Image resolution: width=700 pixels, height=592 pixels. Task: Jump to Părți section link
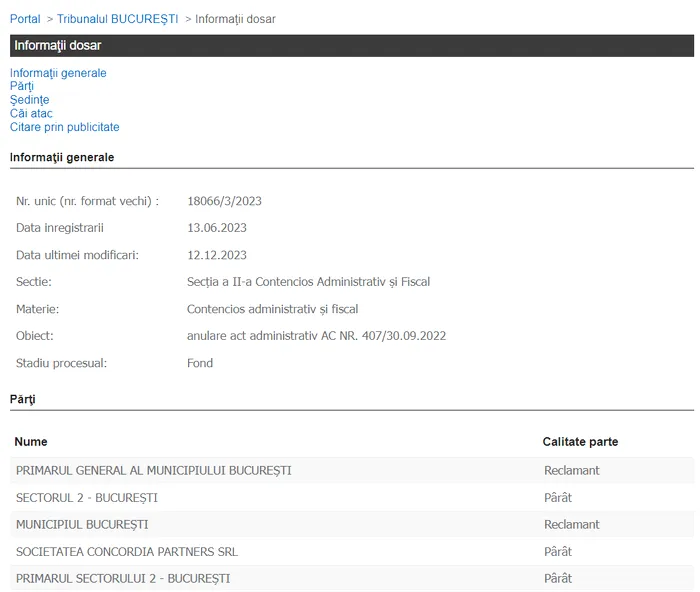coord(22,86)
